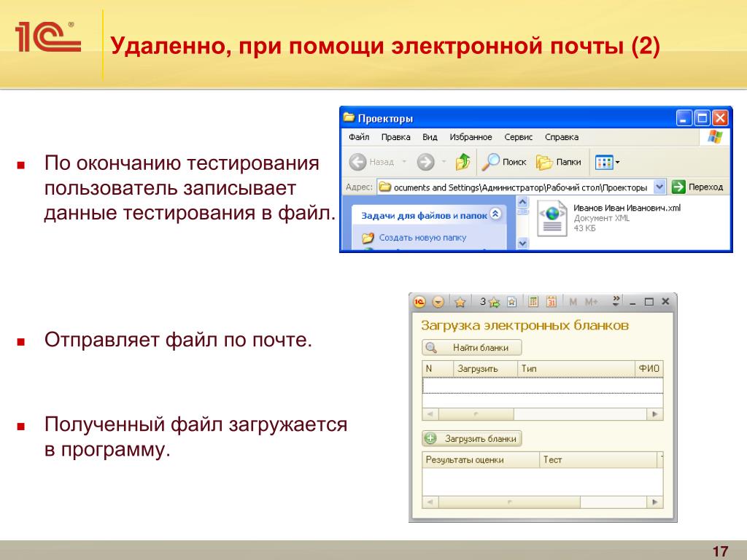Open the Файл menu in Explorer

pos(358,137)
